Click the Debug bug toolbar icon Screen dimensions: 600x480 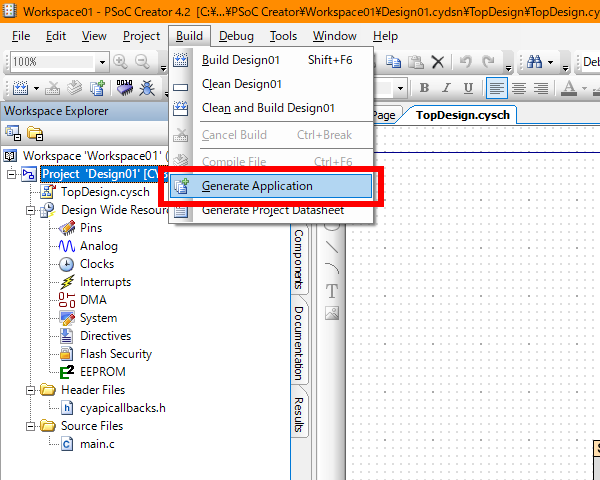(x=147, y=88)
